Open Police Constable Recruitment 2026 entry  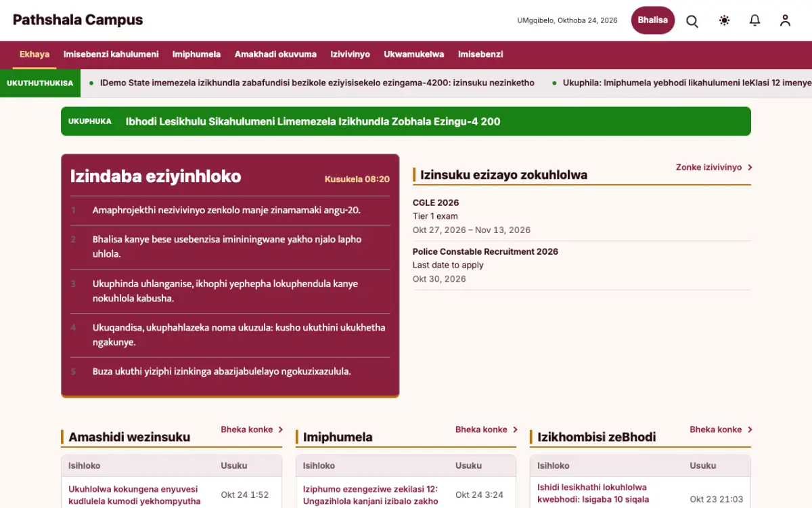pos(582,265)
